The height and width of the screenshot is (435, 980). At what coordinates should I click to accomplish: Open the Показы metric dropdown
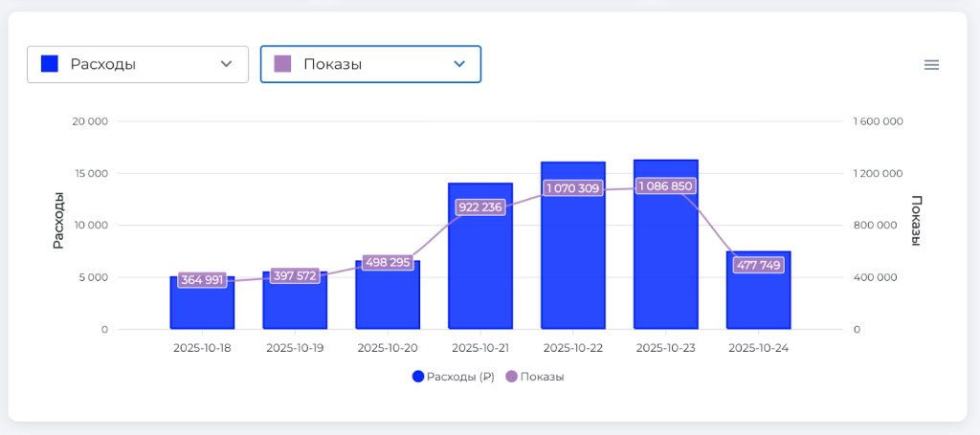370,64
